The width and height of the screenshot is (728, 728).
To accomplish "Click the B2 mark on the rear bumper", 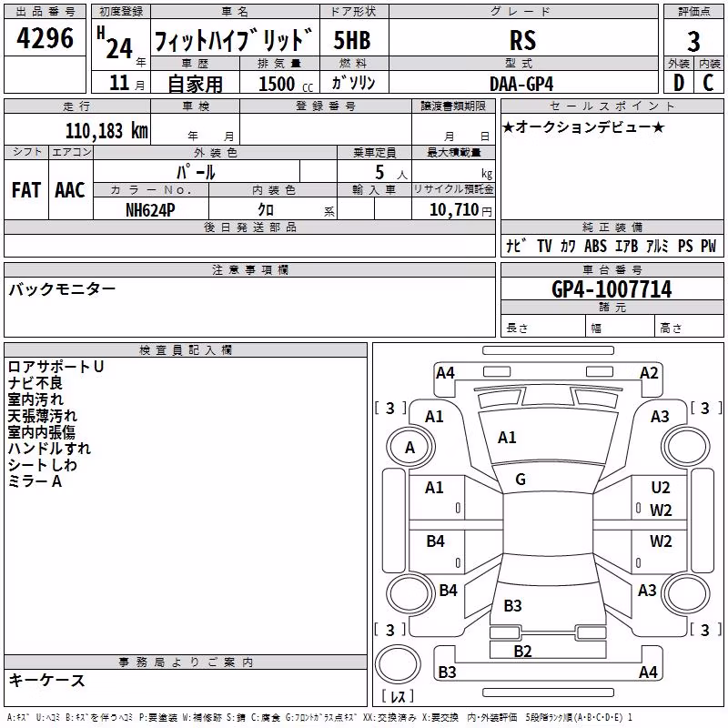I will coord(522,651).
